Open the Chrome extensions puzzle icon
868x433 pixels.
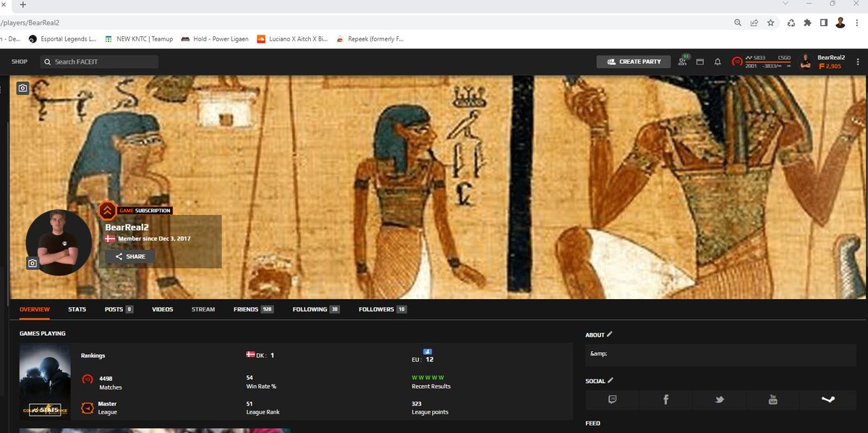pyautogui.click(x=808, y=22)
